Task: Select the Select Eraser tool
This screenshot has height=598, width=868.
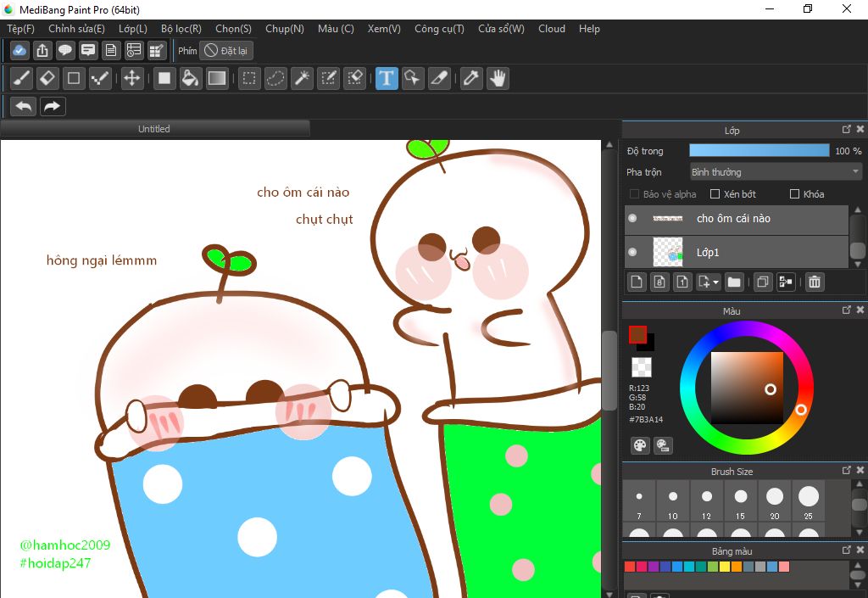Action: click(354, 79)
